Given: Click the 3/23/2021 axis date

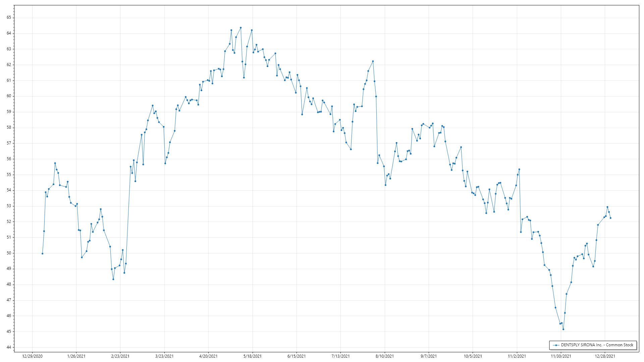Looking at the screenshot, I should click(164, 356).
